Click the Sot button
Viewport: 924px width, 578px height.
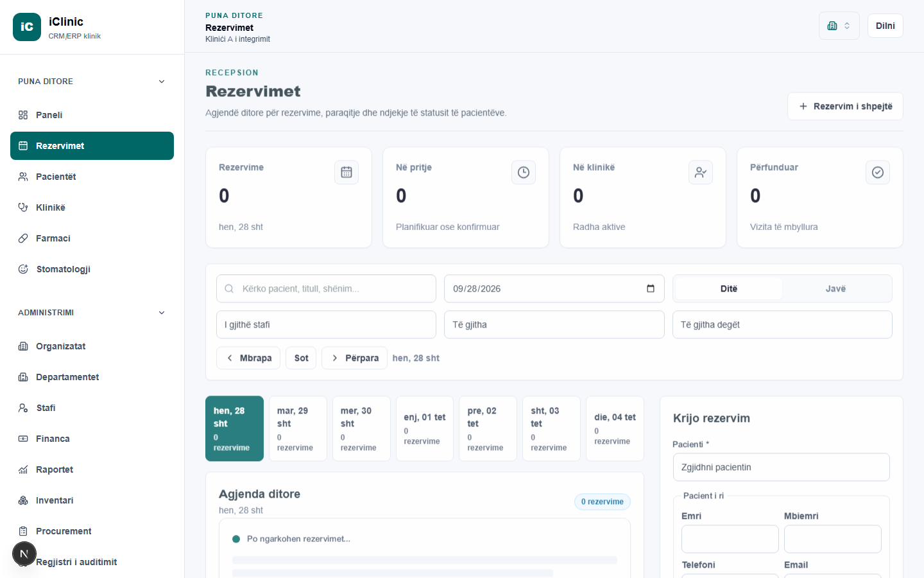[301, 358]
